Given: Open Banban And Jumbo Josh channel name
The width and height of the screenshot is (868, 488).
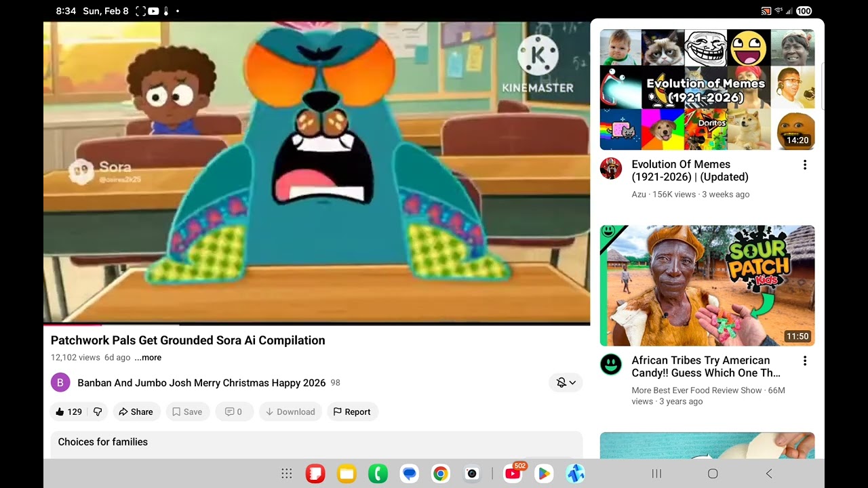Looking at the screenshot, I should point(201,383).
